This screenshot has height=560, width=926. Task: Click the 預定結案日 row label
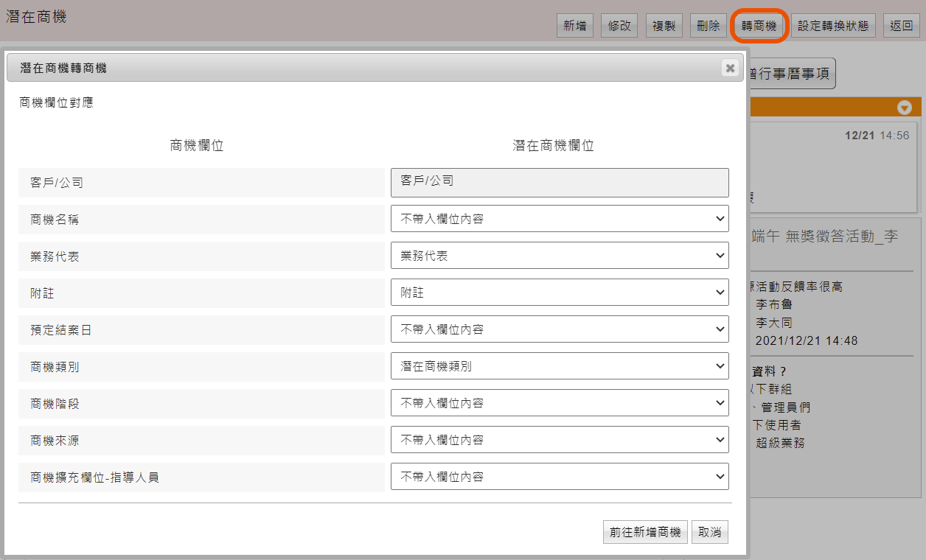[x=60, y=330]
